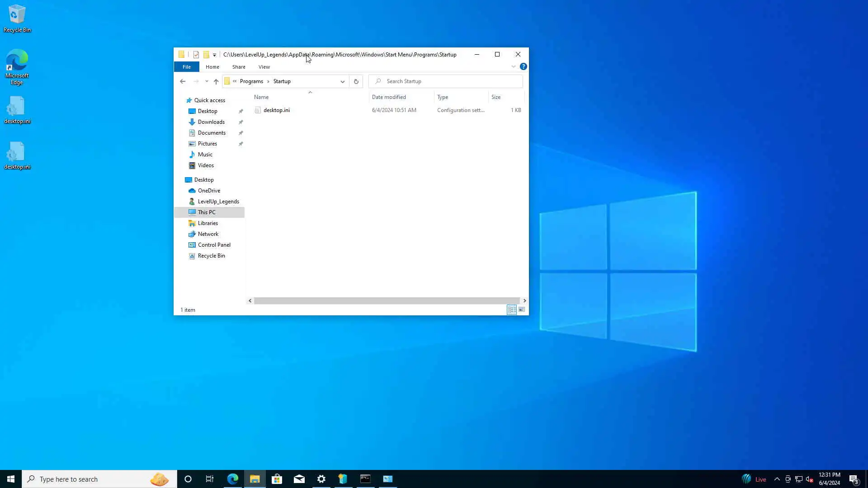Open Settings gear on taskbar
The height and width of the screenshot is (488, 868).
coord(321,479)
